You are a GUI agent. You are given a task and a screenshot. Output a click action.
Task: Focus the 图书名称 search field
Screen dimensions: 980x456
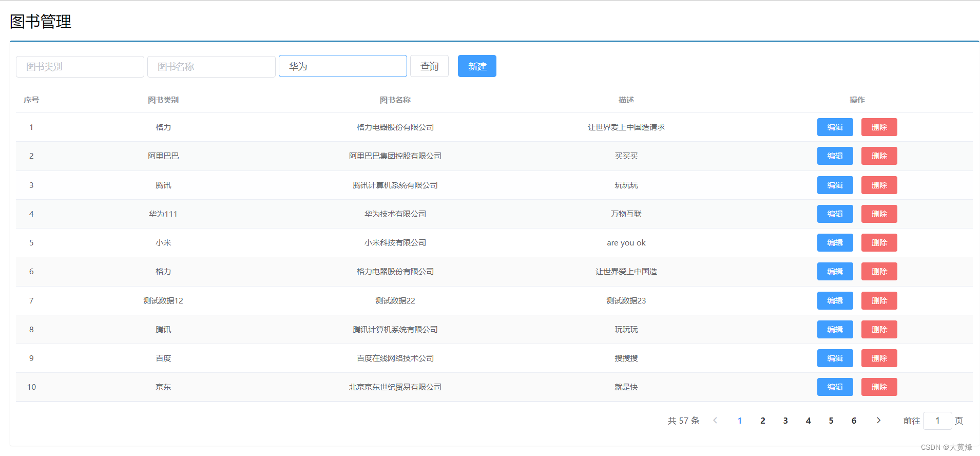212,67
